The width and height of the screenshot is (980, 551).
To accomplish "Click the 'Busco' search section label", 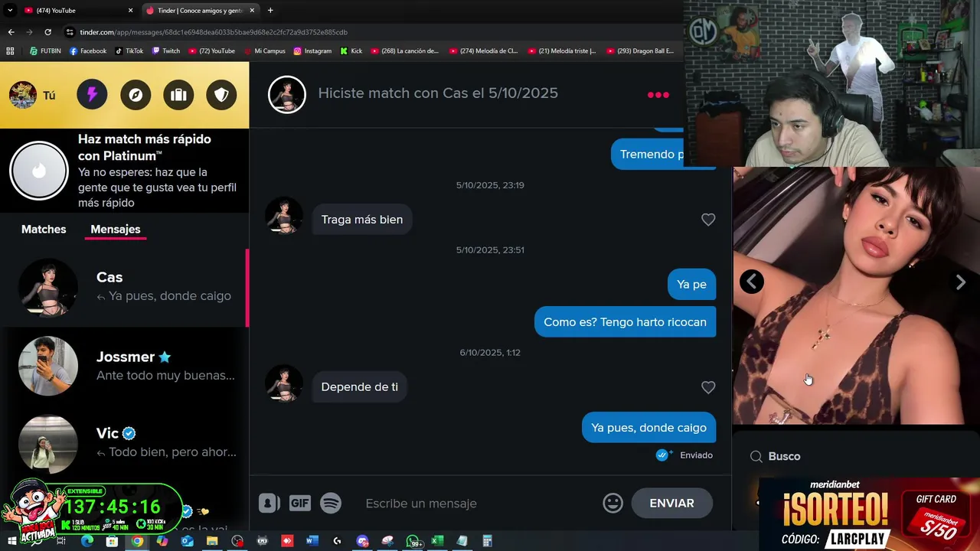I will point(784,456).
